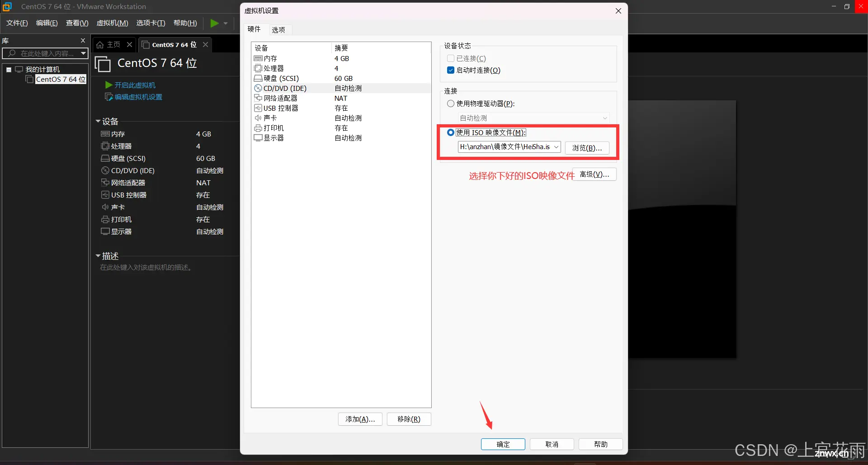Open the 编辑(E) menu
This screenshot has width=868, height=465.
(47, 23)
